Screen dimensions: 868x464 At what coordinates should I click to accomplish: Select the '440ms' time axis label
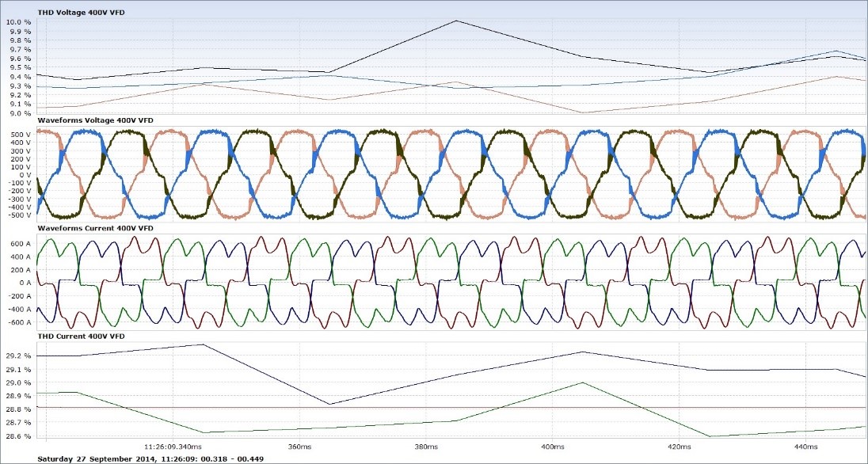pos(806,447)
